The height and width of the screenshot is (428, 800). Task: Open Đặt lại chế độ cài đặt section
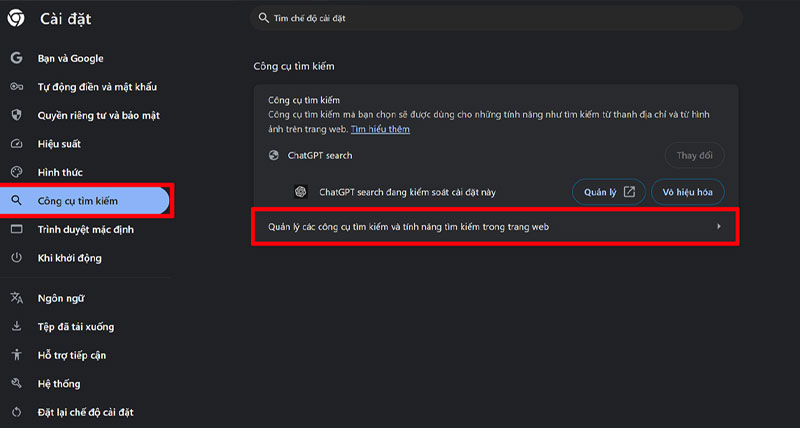pyautogui.click(x=85, y=412)
